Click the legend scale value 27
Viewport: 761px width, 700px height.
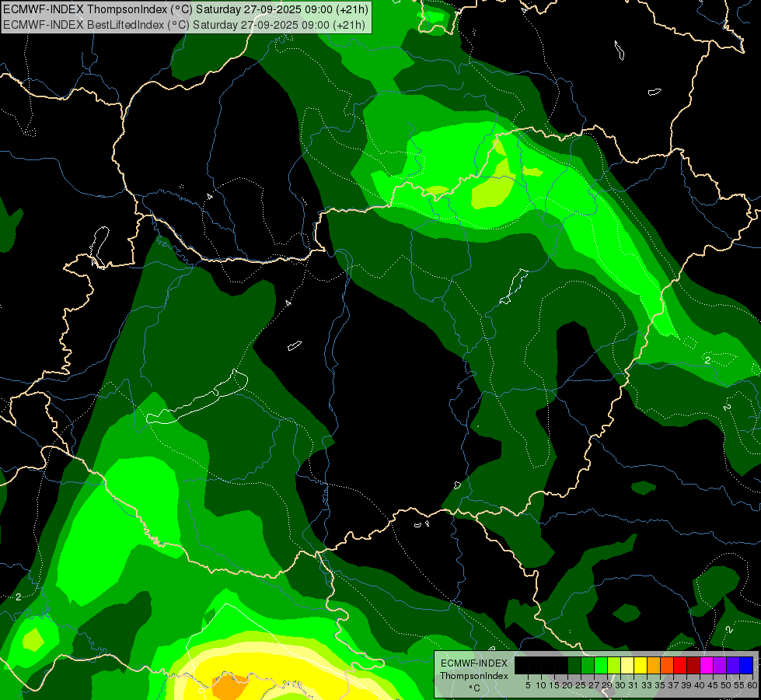pyautogui.click(x=594, y=685)
